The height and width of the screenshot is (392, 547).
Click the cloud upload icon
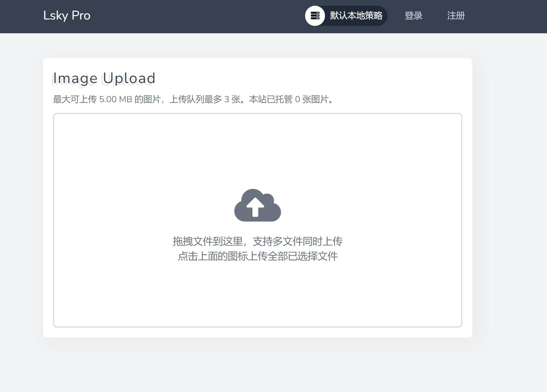click(x=257, y=205)
